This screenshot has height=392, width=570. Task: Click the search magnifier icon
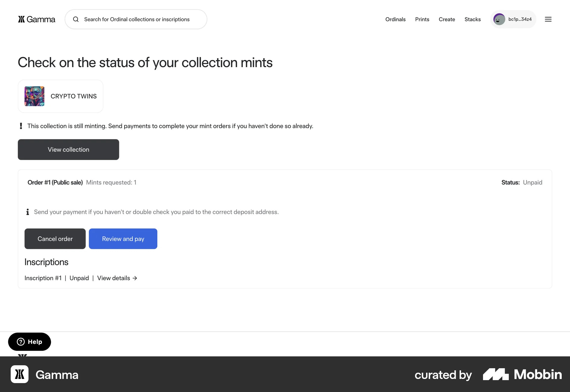pos(76,19)
